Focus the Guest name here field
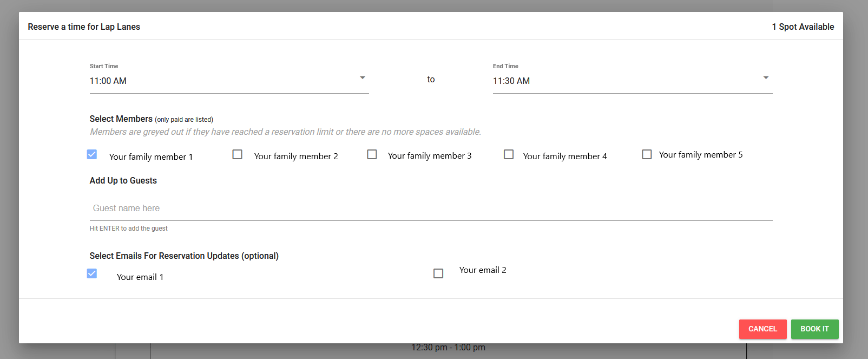 click(431, 208)
